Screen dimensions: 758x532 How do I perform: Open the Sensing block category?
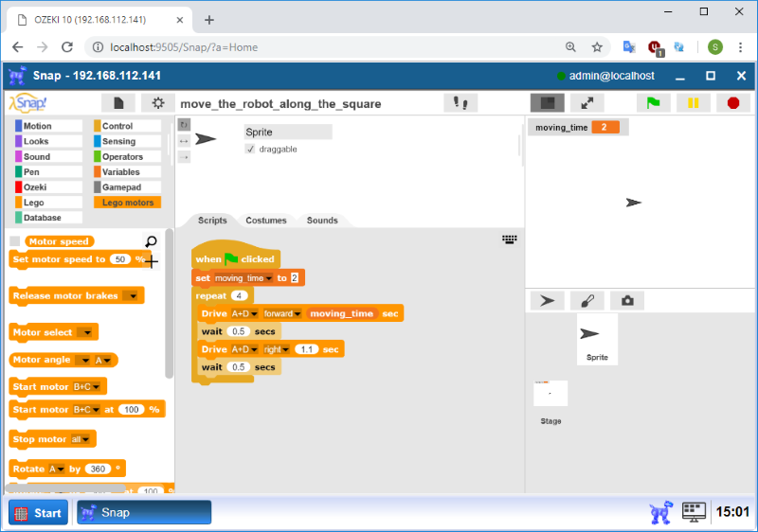[127, 141]
